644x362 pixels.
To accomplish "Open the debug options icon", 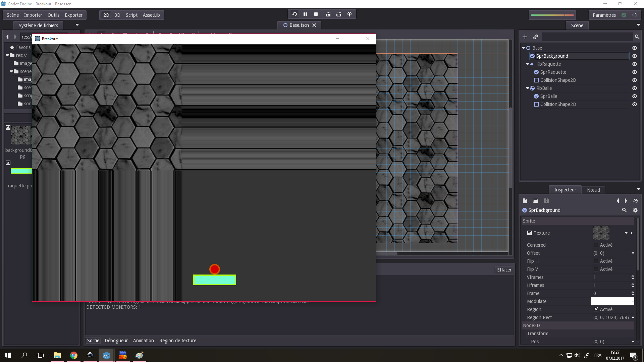I will [350, 14].
